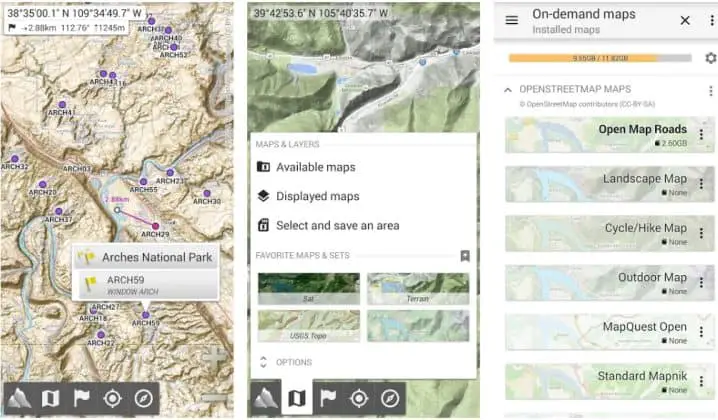The width and height of the screenshot is (718, 420).
Task: Open Displayed maps menu entry
Action: pos(317,196)
